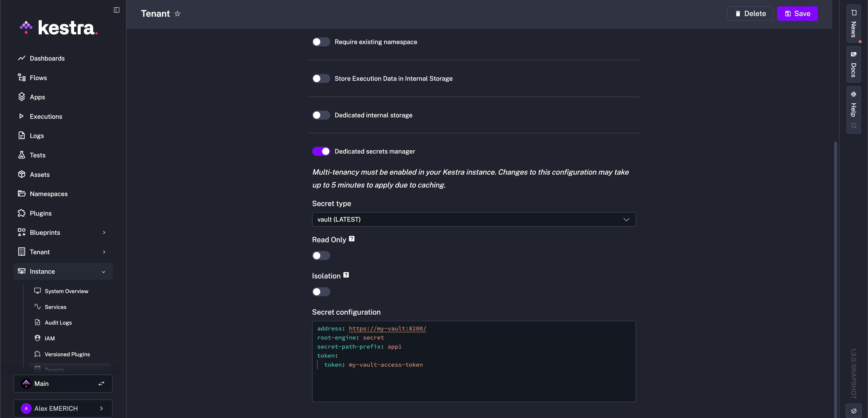Go to Namespaces
Screen dimensions: 868x418
[x=48, y=193]
